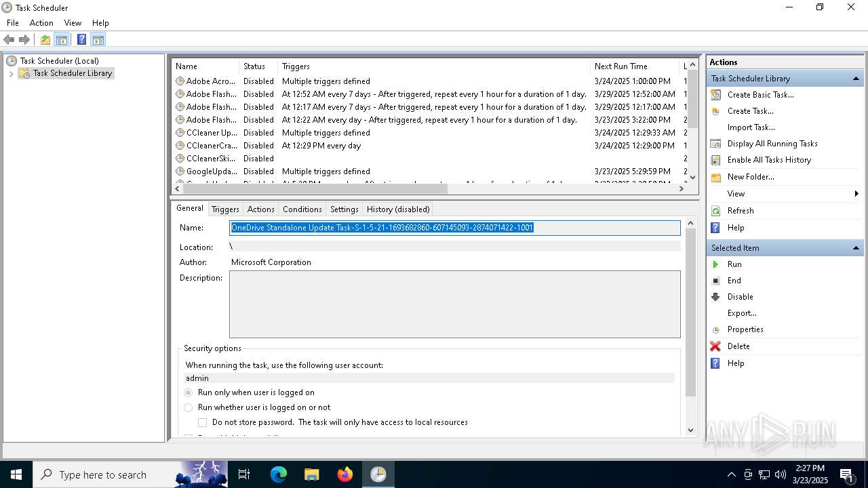This screenshot has width=868, height=488.
Task: Click the Enable All Tasks History icon
Action: click(715, 160)
